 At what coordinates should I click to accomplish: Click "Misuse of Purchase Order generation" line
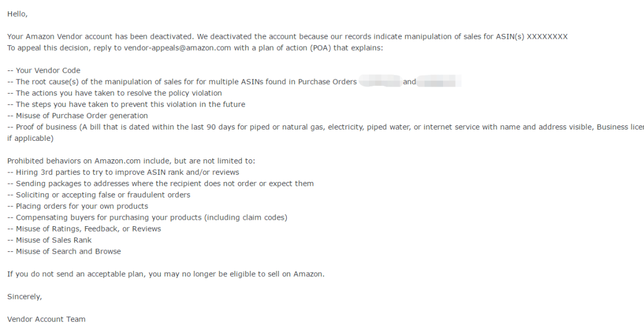pos(78,116)
